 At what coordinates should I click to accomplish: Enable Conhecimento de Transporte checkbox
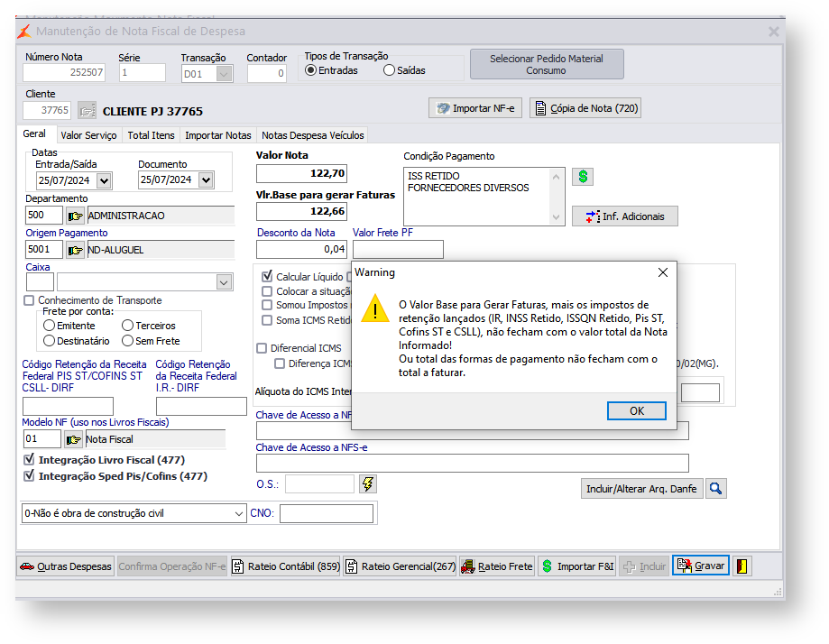(x=30, y=300)
